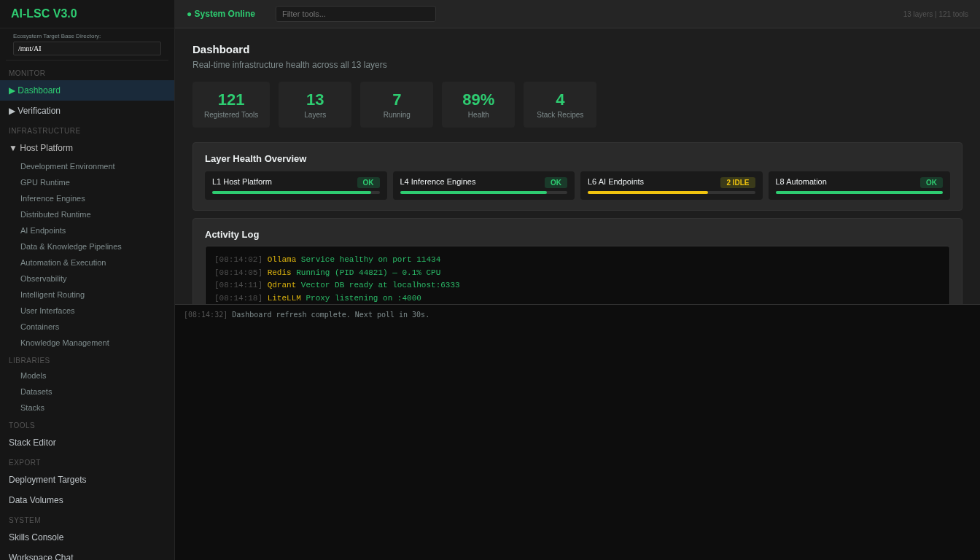Open the L1 Host Platform health card
This screenshot has width=980, height=560.
pos(296,186)
